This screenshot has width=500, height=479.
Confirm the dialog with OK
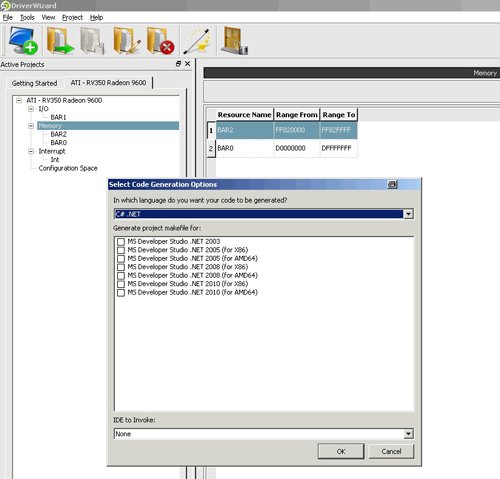341,451
